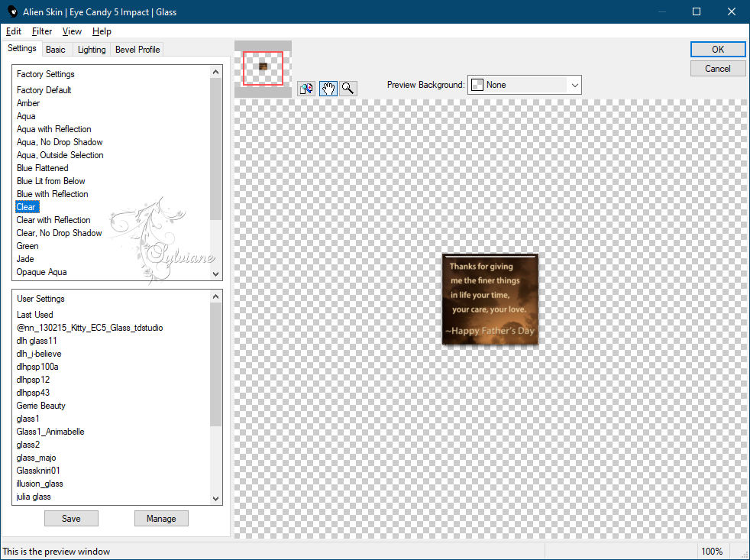Select the glass_majo user setting
750x560 pixels.
coord(36,458)
